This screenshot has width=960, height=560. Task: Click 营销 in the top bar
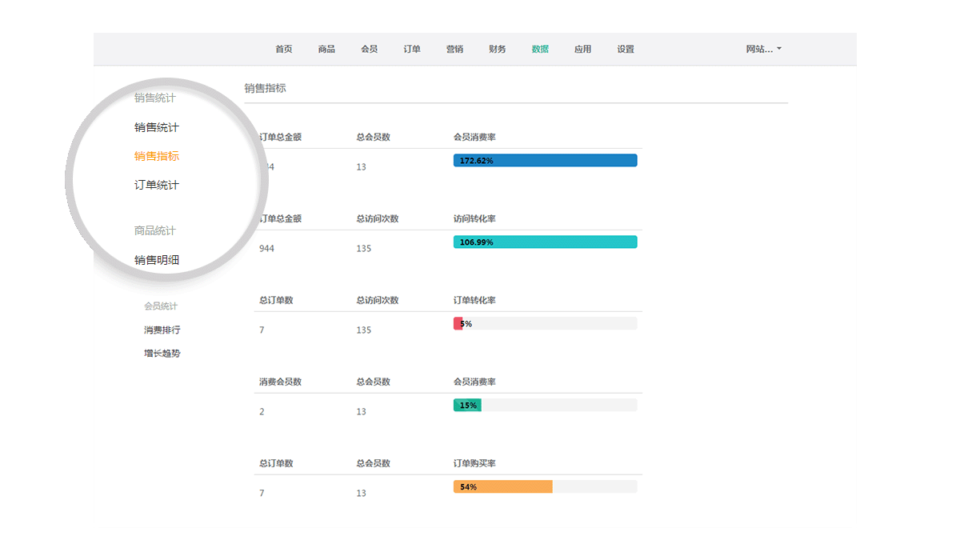454,50
